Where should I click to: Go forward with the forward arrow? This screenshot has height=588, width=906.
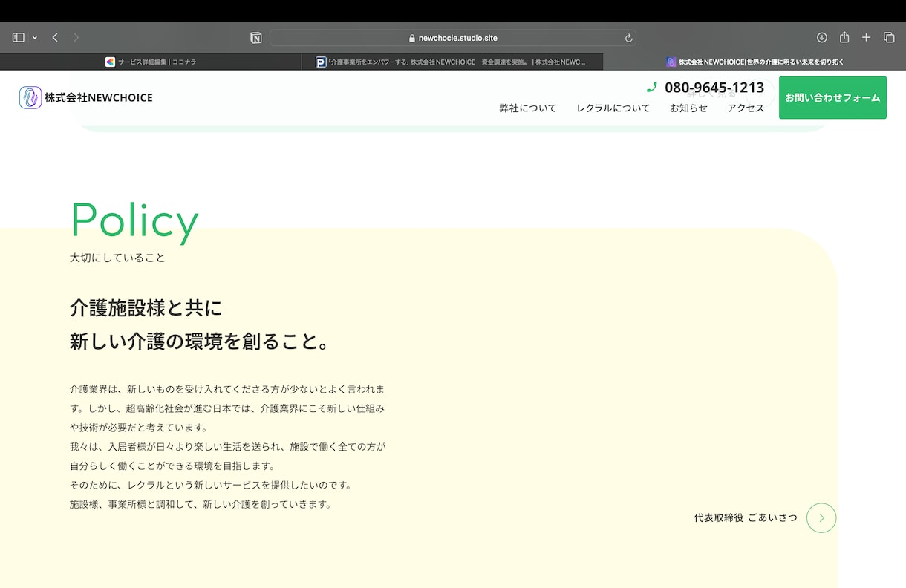[x=76, y=37]
